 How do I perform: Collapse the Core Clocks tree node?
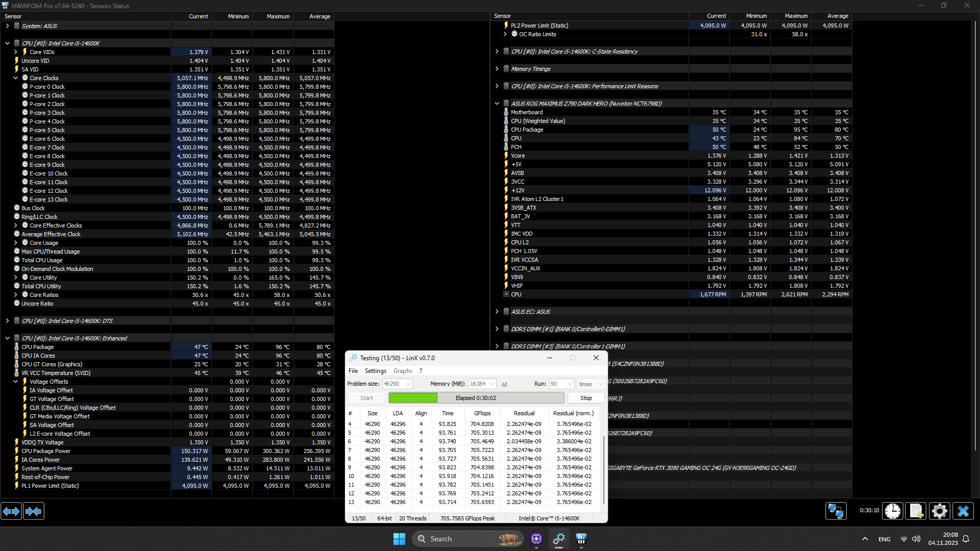(16, 78)
